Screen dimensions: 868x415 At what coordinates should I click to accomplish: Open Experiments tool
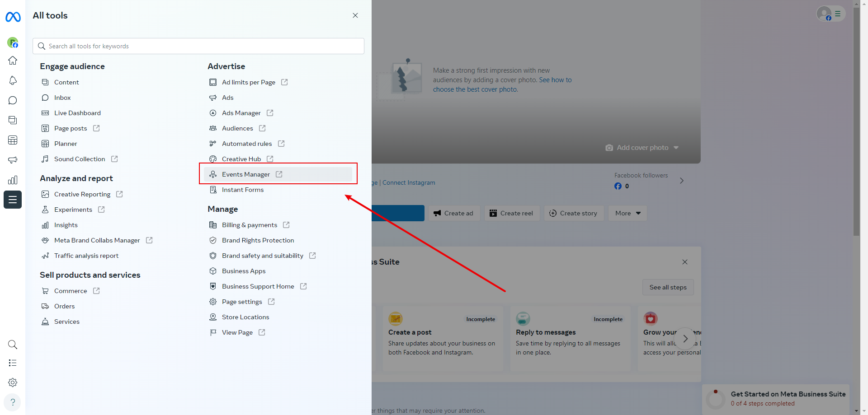[x=73, y=210]
